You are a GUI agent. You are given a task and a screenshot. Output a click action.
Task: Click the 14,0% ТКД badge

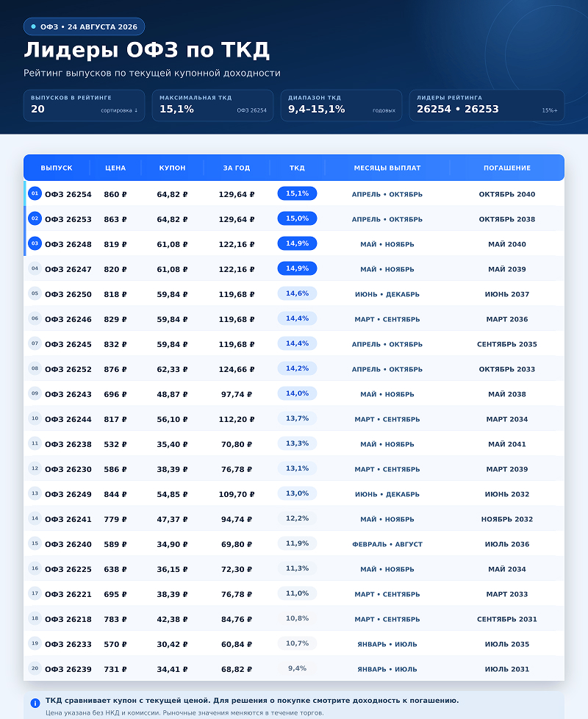(297, 393)
